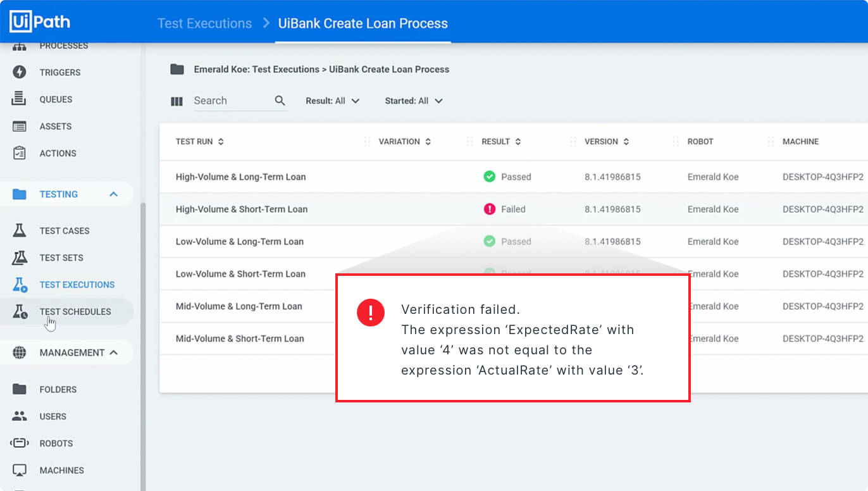This screenshot has width=868, height=491.
Task: Click the Test Cases flask icon
Action: coord(20,230)
